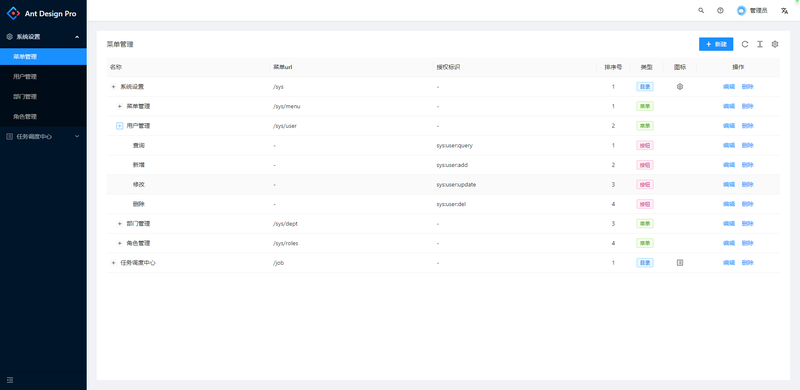Click the 管理员 user avatar
Viewport: 800px width, 390px height.
(x=741, y=10)
